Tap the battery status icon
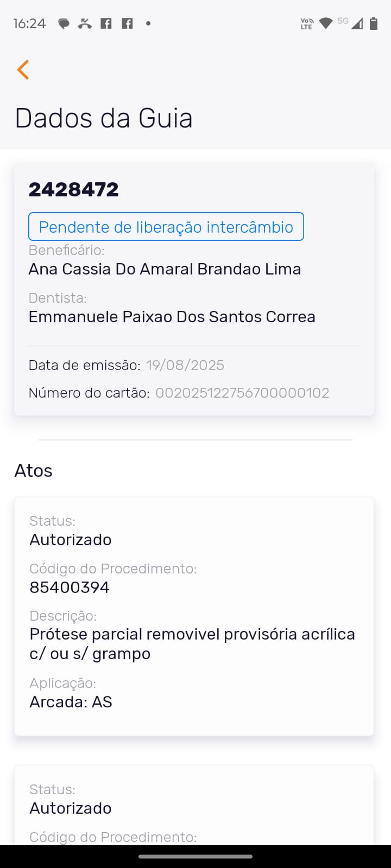This screenshot has height=868, width=391. coord(374,23)
